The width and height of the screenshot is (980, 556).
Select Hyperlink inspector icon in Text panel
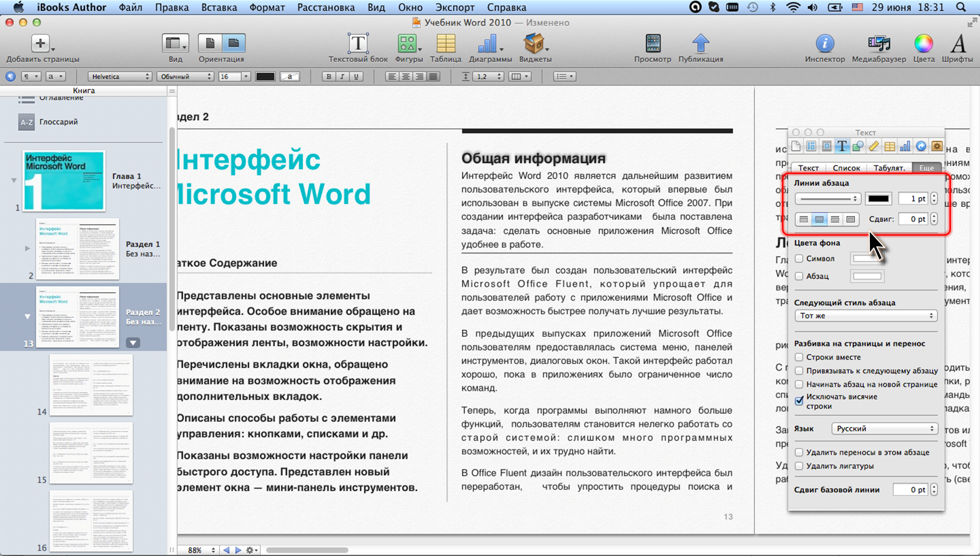click(x=921, y=146)
